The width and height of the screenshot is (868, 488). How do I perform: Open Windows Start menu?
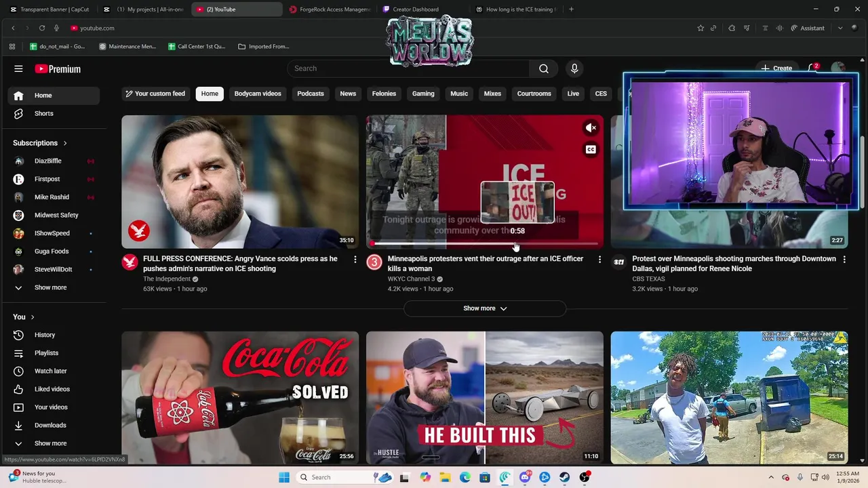pyautogui.click(x=284, y=477)
